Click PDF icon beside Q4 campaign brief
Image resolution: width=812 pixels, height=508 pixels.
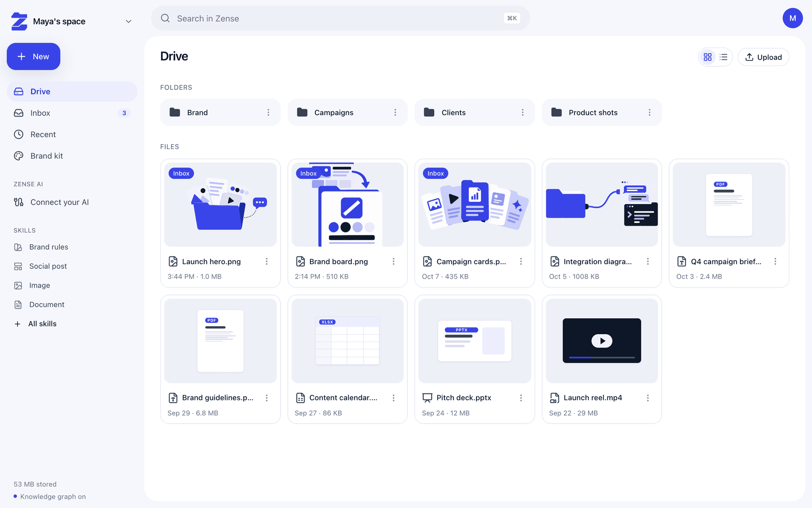coord(682,261)
